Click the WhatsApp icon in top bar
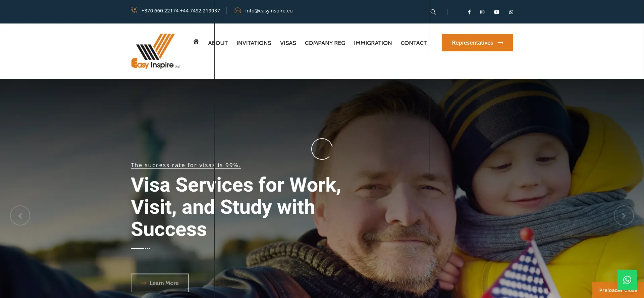This screenshot has height=298, width=644. coord(511,12)
